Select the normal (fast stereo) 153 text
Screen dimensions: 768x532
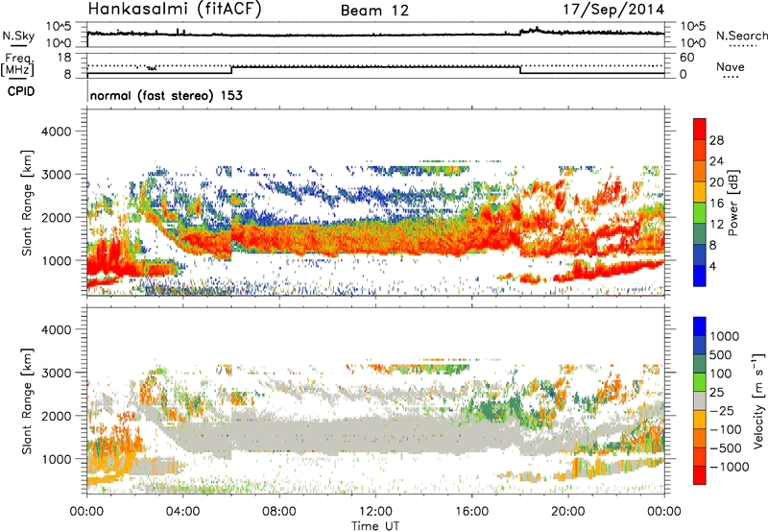click(166, 95)
